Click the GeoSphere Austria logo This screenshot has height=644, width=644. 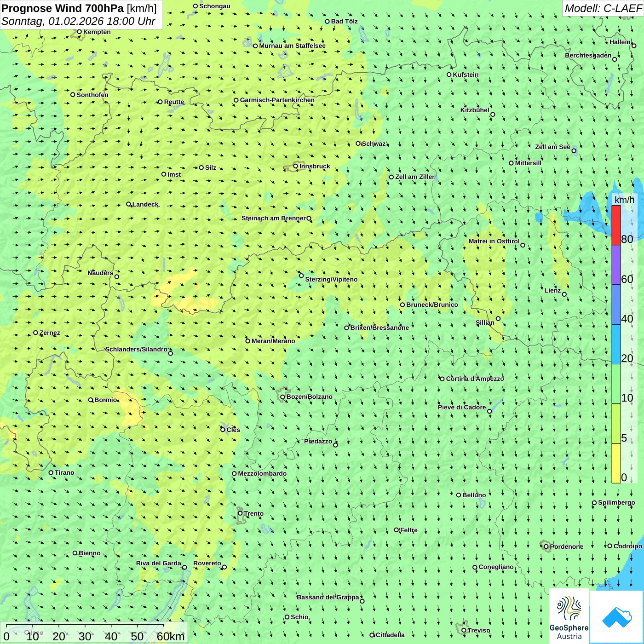tap(569, 616)
